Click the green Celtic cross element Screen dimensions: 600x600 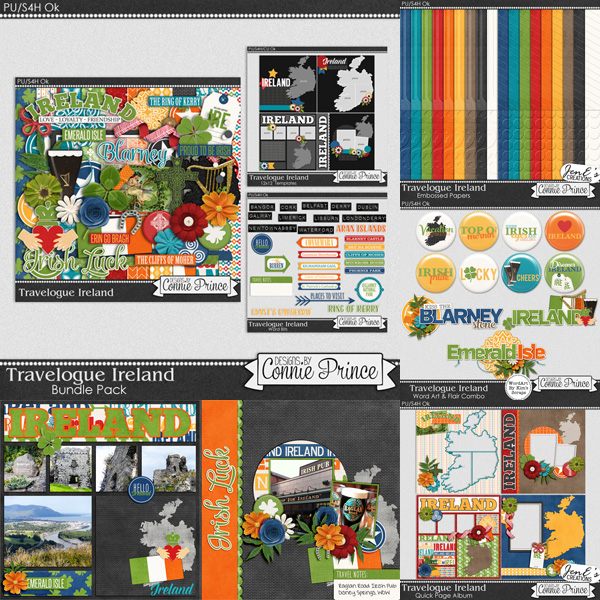(177, 183)
